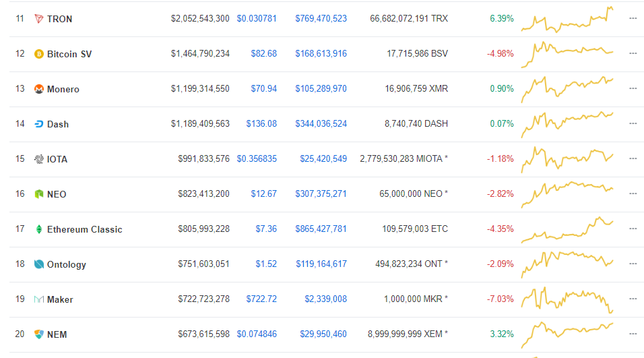Click TRON market cap $2,052,543,300

[x=200, y=18]
